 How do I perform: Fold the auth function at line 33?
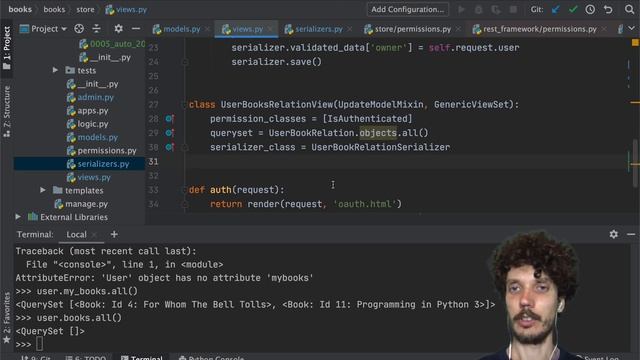click(184, 190)
